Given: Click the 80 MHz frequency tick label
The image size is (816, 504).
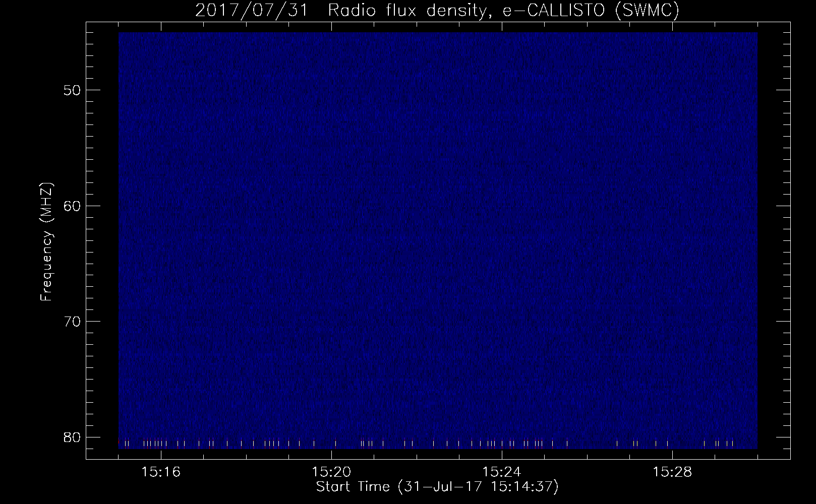Looking at the screenshot, I should click(x=72, y=436).
